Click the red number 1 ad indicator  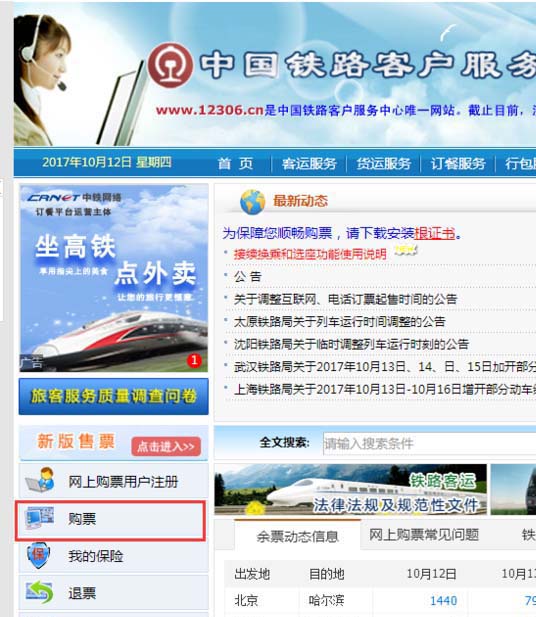pyautogui.click(x=194, y=360)
